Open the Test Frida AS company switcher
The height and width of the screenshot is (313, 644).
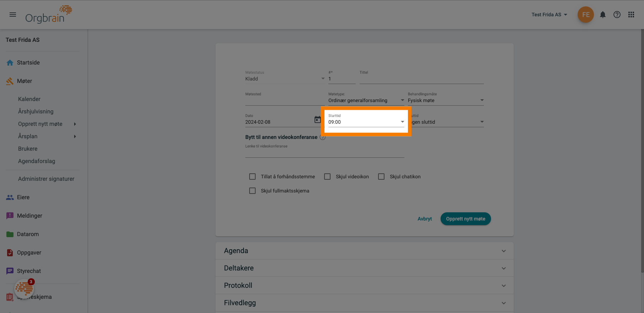549,15
